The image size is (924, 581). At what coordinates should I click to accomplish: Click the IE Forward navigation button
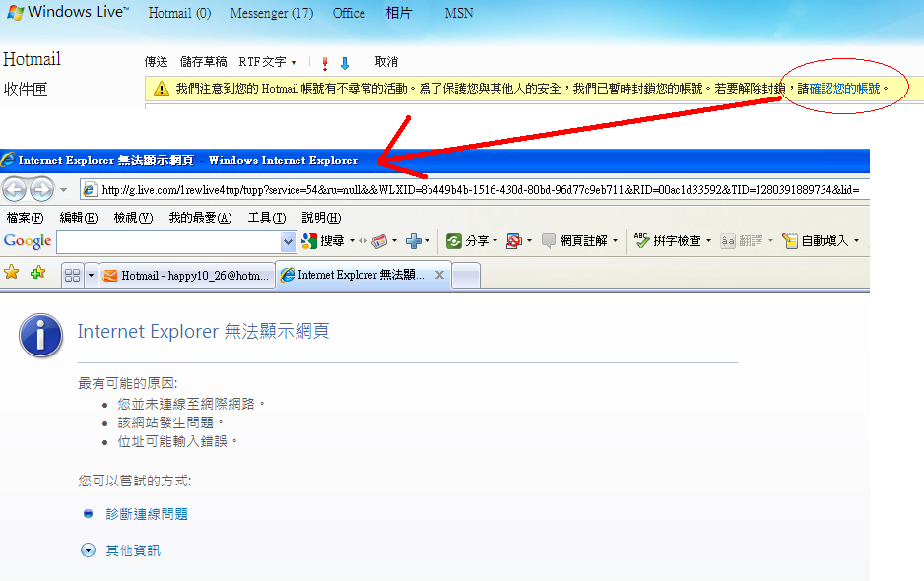[x=41, y=190]
